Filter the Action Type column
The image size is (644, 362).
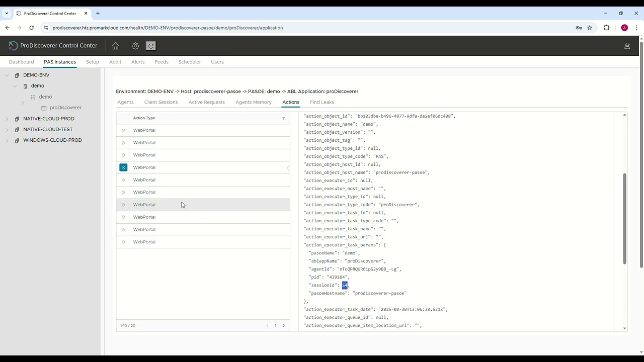(283, 118)
